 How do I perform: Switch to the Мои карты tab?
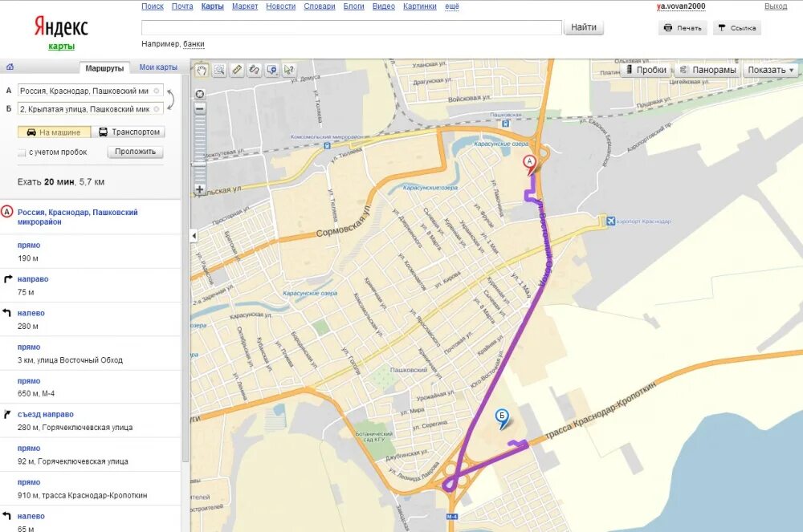(x=158, y=67)
